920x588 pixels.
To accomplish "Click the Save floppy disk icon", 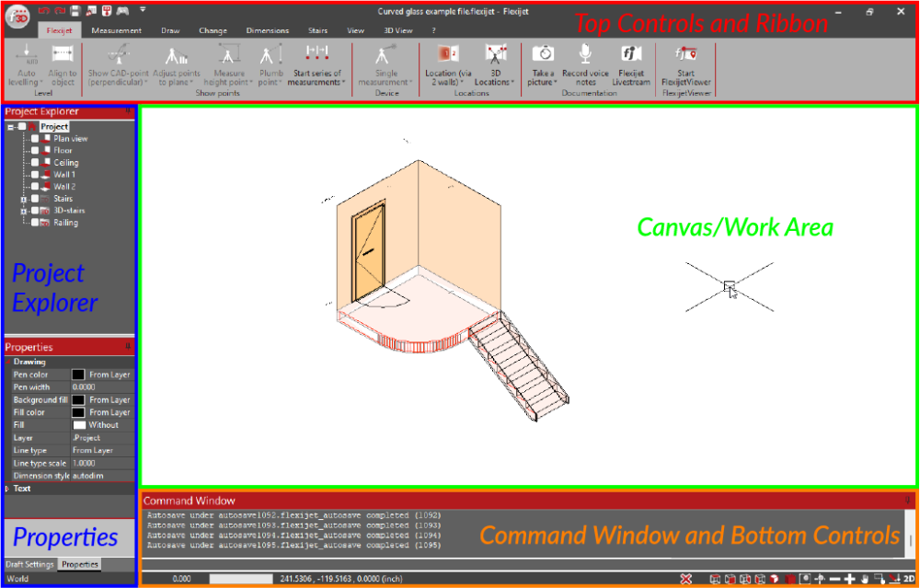I will coord(75,10).
